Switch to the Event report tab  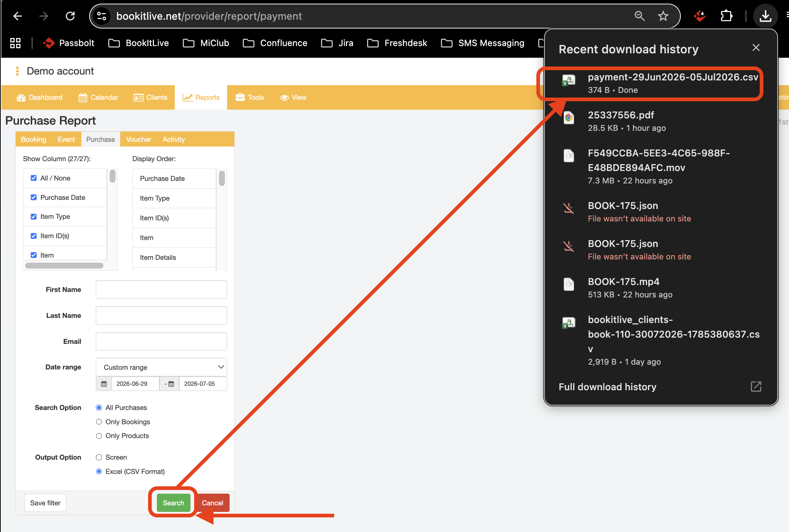tap(66, 140)
